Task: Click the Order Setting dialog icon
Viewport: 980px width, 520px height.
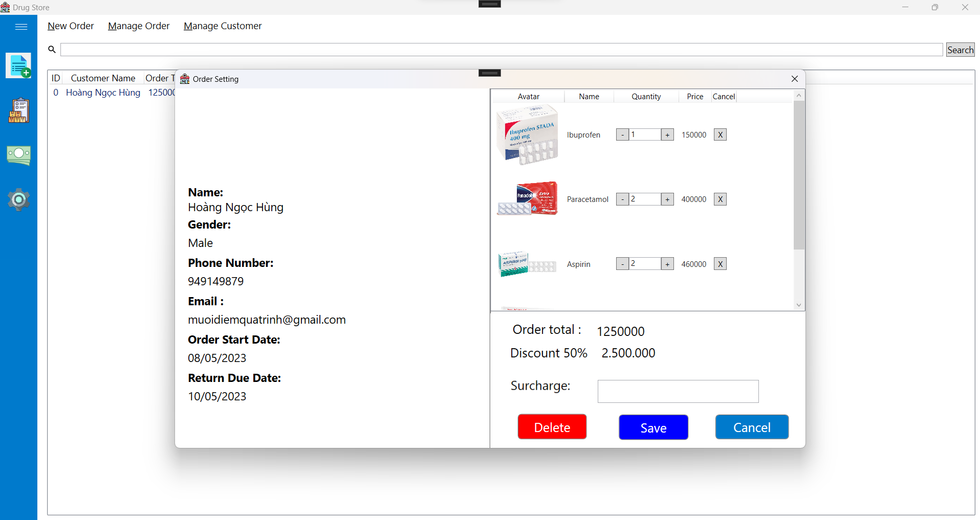Action: point(184,79)
